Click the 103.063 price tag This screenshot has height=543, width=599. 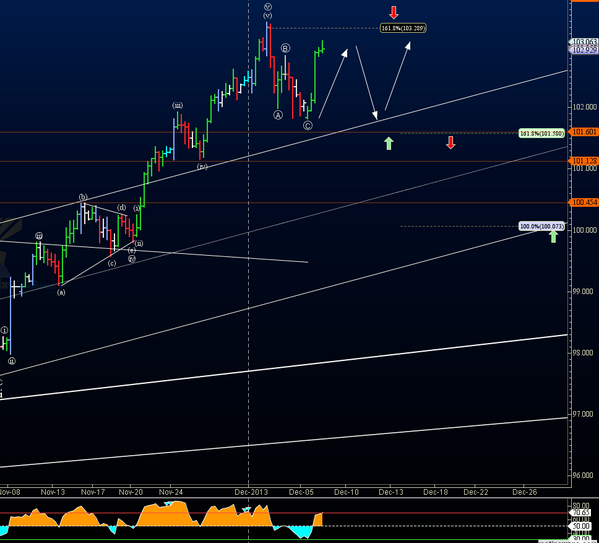[584, 42]
